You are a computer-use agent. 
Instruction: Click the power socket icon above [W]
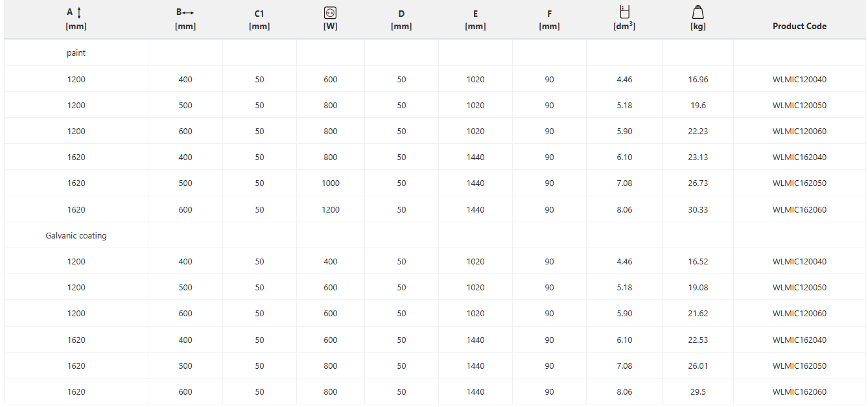point(331,12)
